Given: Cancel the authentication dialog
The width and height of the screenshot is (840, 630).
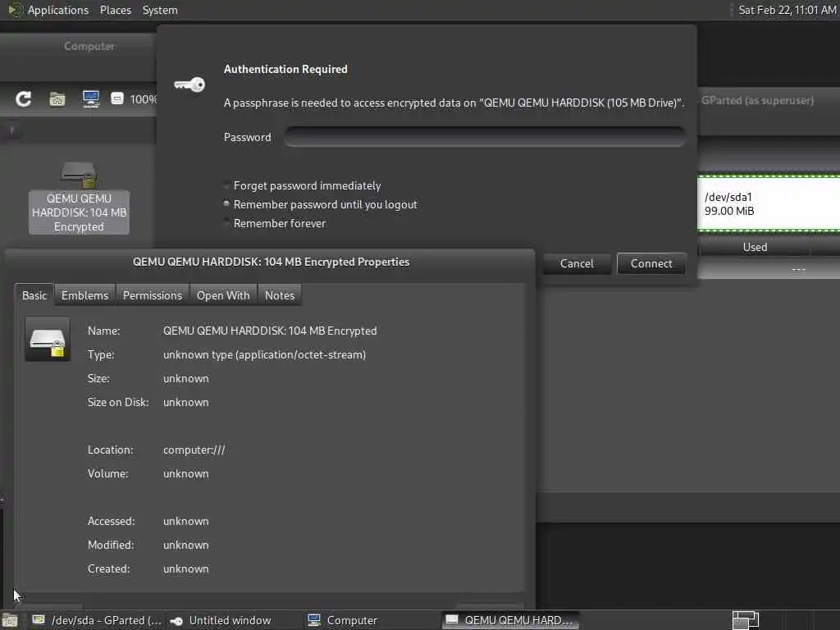Looking at the screenshot, I should [577, 263].
